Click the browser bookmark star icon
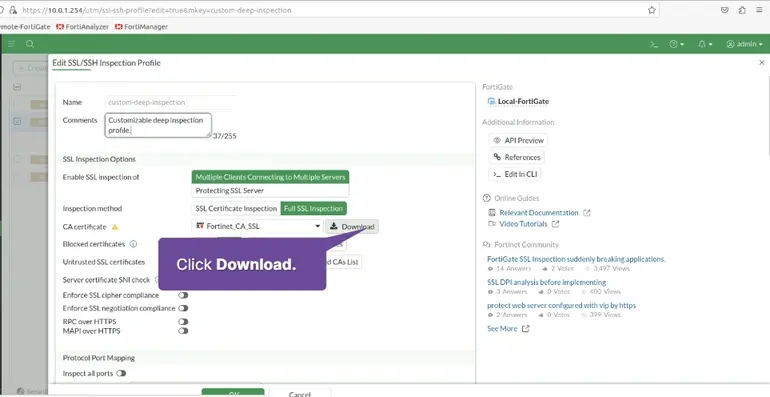The height and width of the screenshot is (397, 770). click(652, 10)
